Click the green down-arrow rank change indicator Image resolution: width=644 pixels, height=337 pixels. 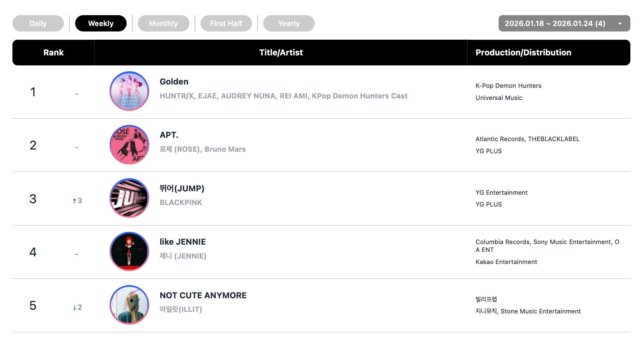pyautogui.click(x=75, y=308)
